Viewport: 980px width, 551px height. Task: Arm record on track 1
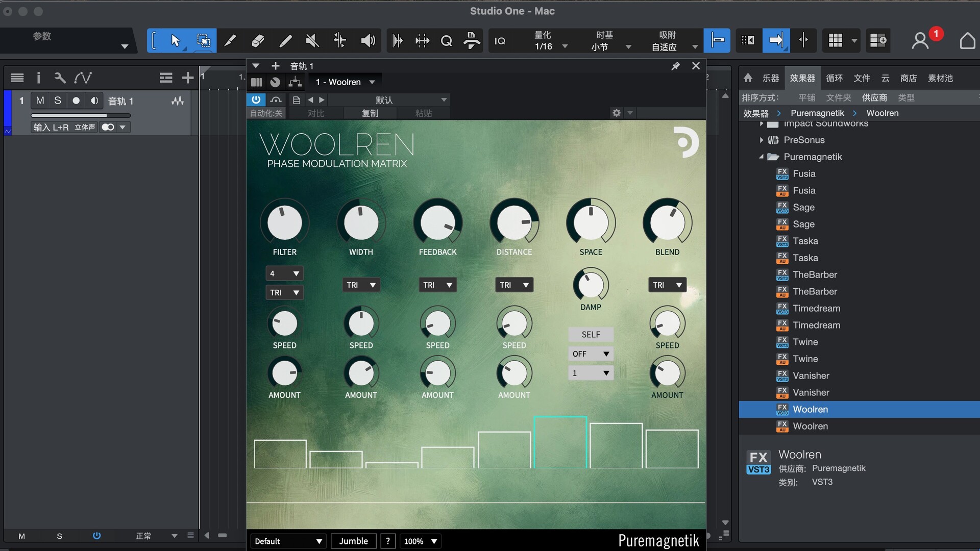click(x=76, y=101)
